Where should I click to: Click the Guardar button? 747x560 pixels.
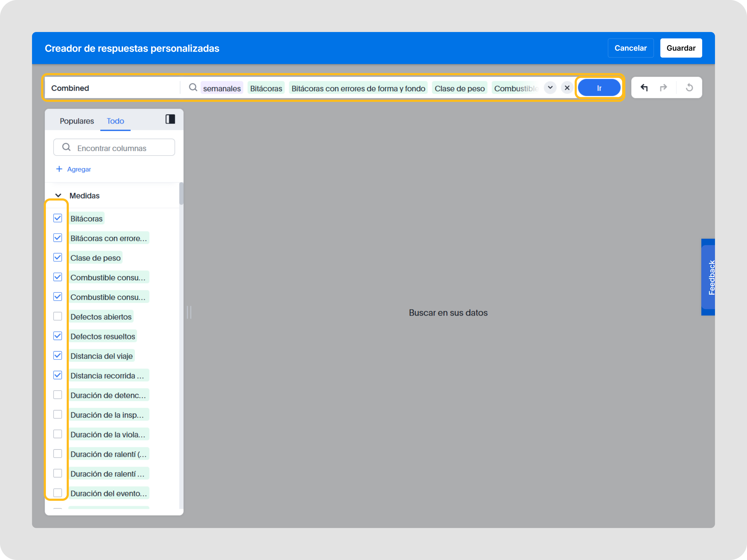(681, 47)
